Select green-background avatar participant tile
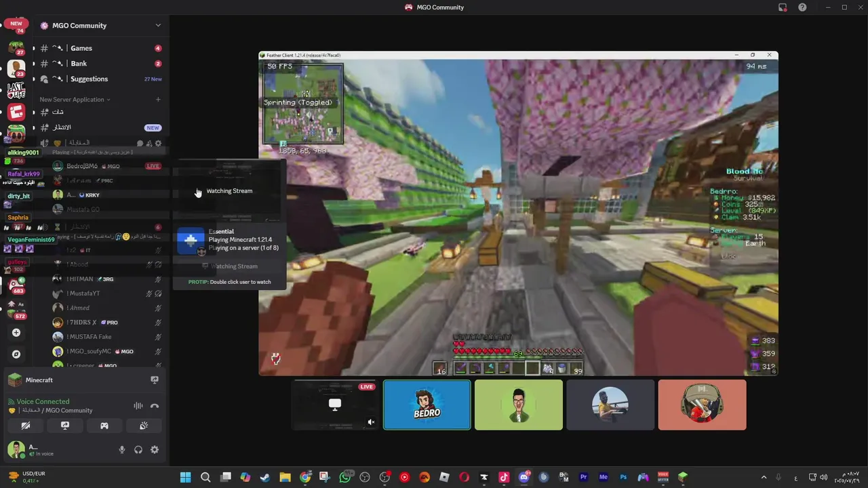This screenshot has width=868, height=488. coord(519,405)
